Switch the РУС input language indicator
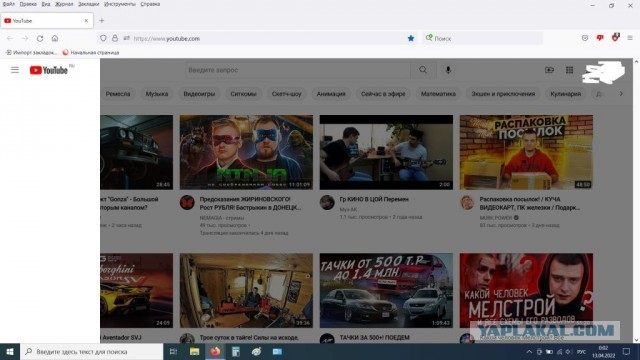640x360 pixels. 582,352
